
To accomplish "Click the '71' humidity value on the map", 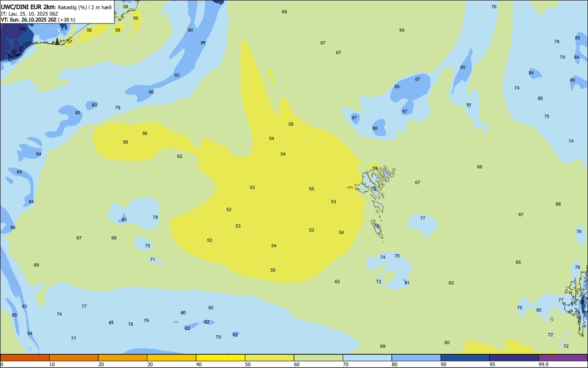I will [x=153, y=260].
